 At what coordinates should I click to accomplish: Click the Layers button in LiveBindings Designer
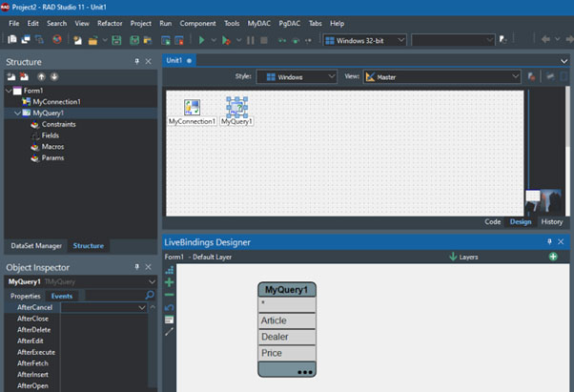pos(463,257)
